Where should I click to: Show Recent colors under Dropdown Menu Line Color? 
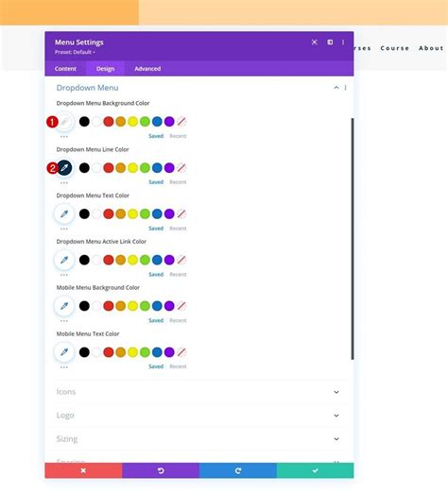point(178,182)
